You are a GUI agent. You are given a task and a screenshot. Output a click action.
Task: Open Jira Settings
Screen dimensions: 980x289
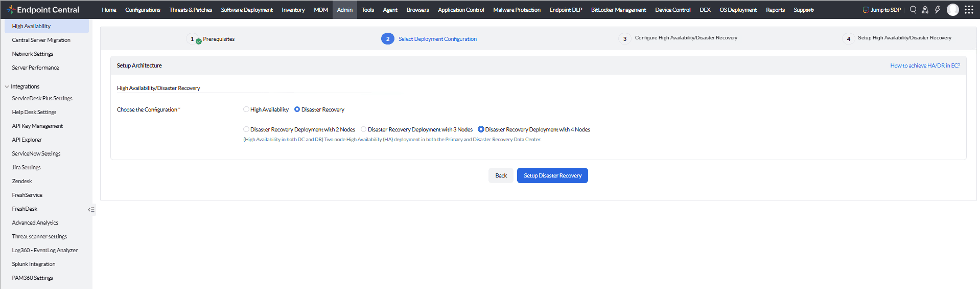click(26, 167)
